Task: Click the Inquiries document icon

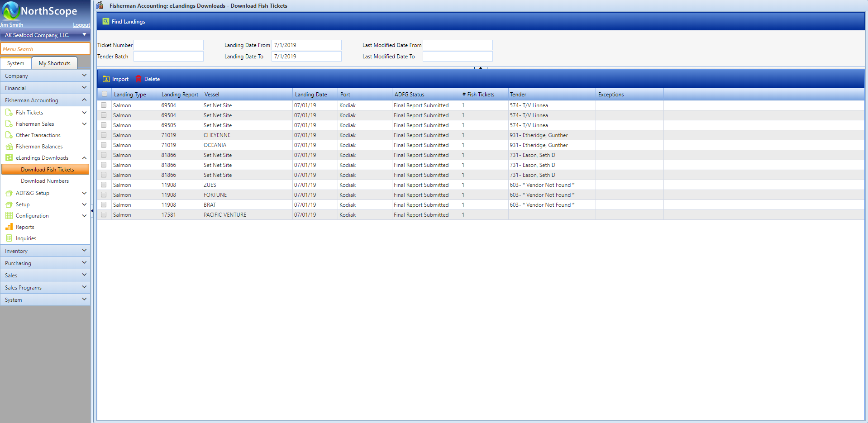Action: 9,238
